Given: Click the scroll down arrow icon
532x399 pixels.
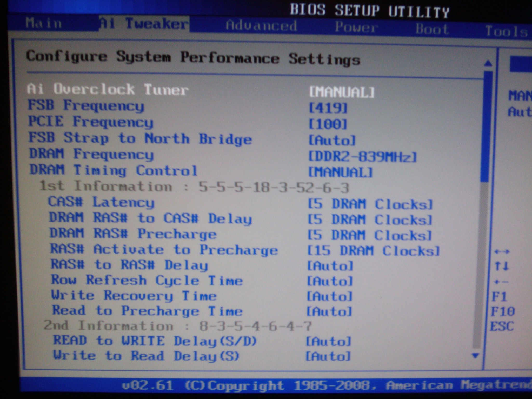Looking at the screenshot, I should click(475, 355).
